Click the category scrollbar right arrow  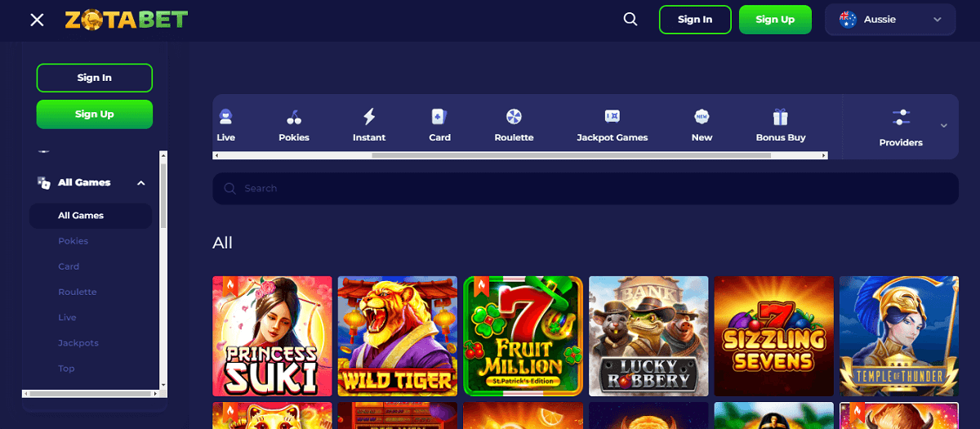point(824,155)
